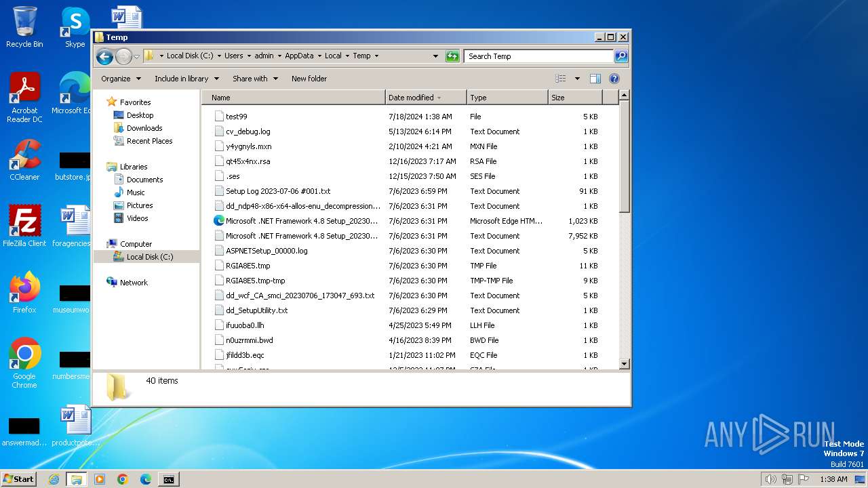Image resolution: width=868 pixels, height=488 pixels.
Task: Select the RGIA8E5.tmp-tmp file
Action: click(x=255, y=281)
